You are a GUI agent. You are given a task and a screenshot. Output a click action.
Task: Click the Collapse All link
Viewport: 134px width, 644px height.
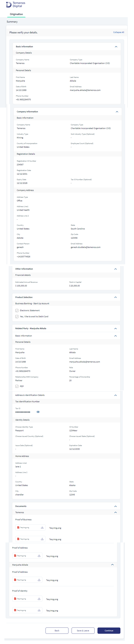pyautogui.click(x=118, y=32)
